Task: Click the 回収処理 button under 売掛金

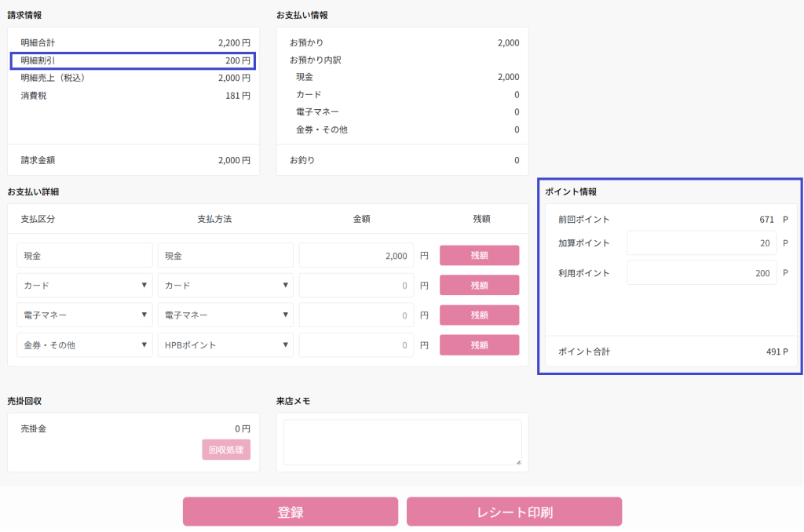Action: pyautogui.click(x=226, y=450)
